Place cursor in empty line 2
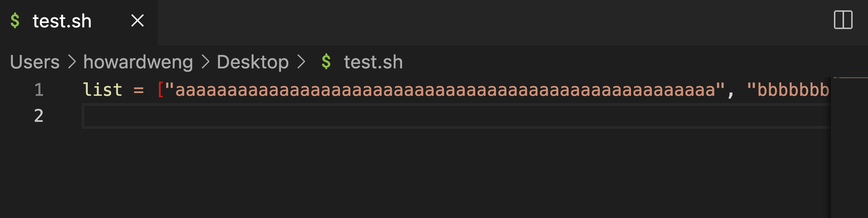 point(434,116)
